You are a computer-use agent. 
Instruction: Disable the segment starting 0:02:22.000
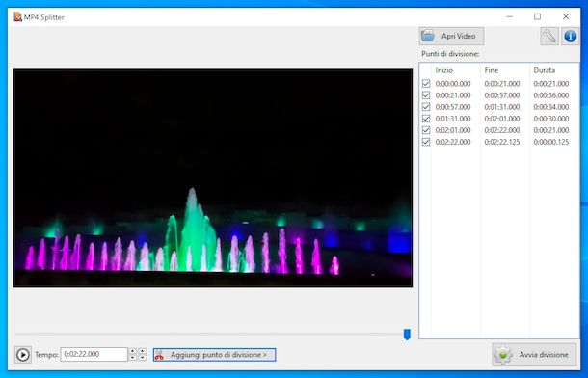tap(426, 142)
